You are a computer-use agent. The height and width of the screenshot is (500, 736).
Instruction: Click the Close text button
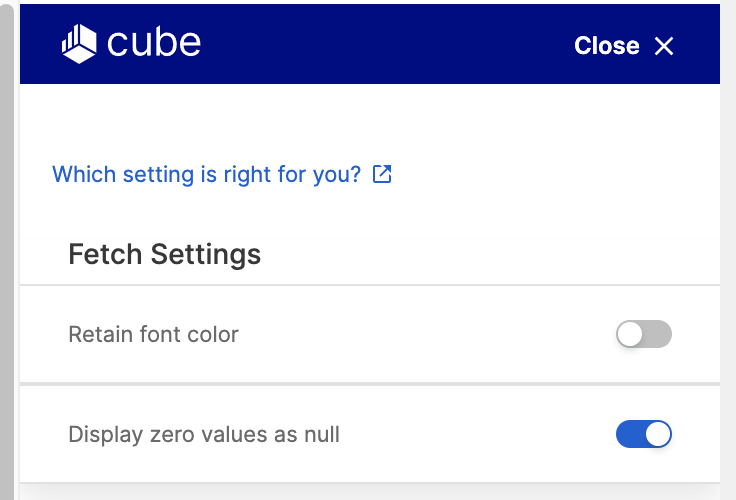click(x=606, y=46)
